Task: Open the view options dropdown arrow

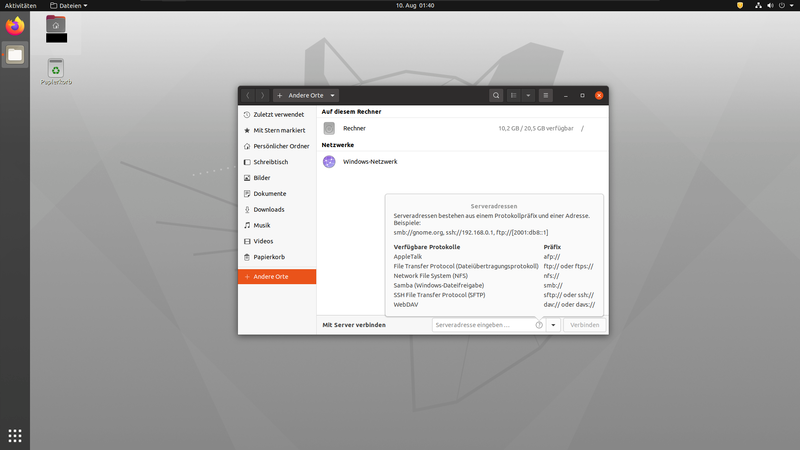Action: (528, 95)
